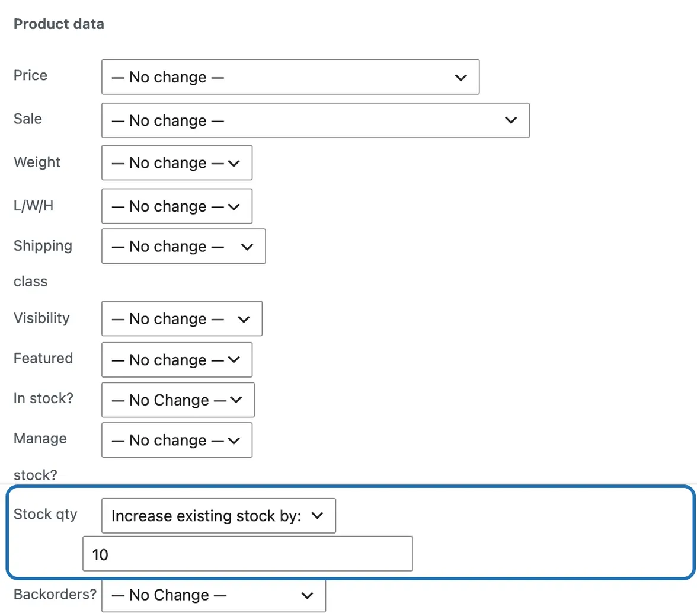
Task: Click the chevron arrow in Price select
Action: pyautogui.click(x=461, y=78)
